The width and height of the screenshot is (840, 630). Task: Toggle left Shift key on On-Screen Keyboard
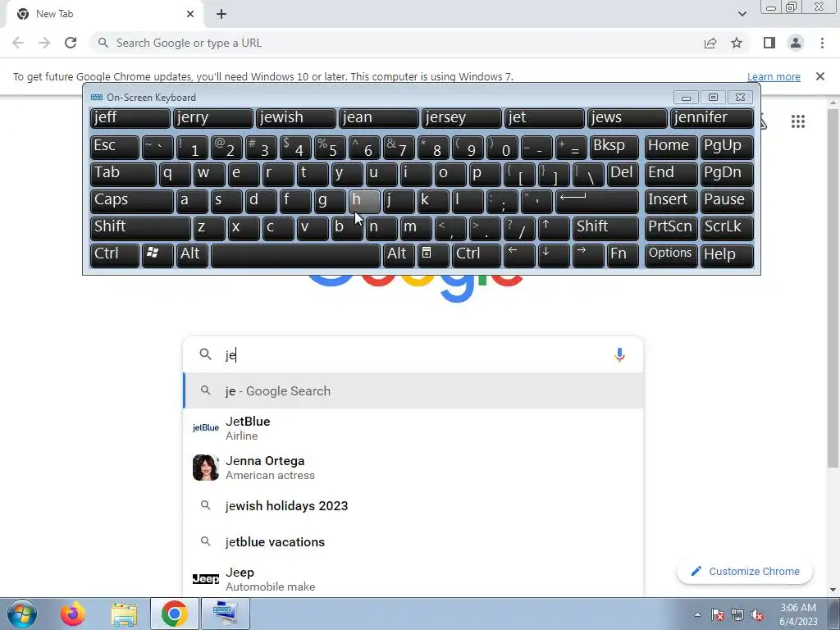pos(140,228)
